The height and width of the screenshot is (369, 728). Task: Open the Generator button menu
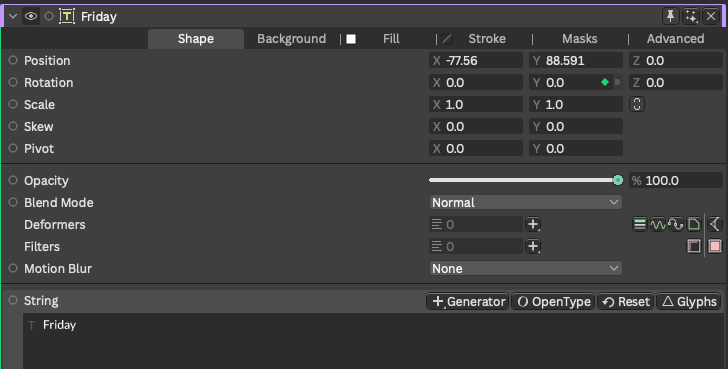click(468, 301)
